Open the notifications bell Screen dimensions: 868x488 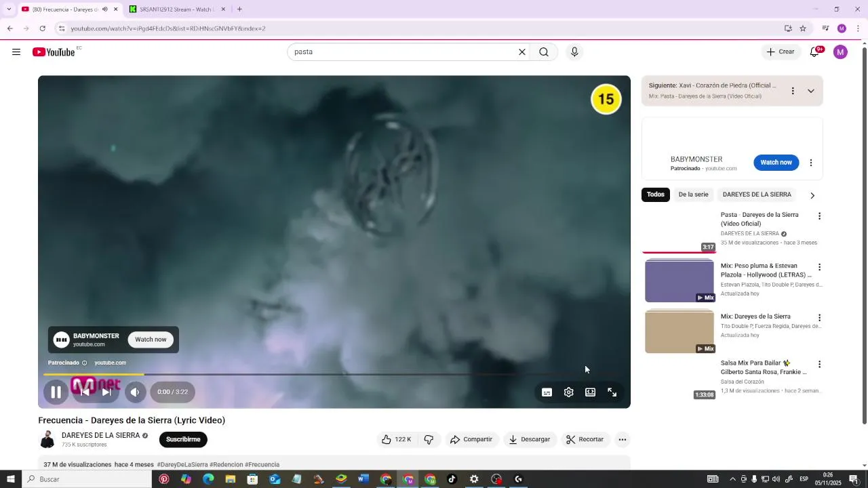pyautogui.click(x=815, y=52)
